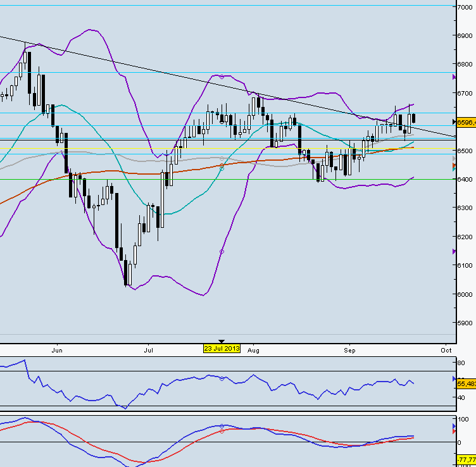Click the cursor circle on the lower Bollinger band
Viewport: 476px width, 467px height.
222,252
